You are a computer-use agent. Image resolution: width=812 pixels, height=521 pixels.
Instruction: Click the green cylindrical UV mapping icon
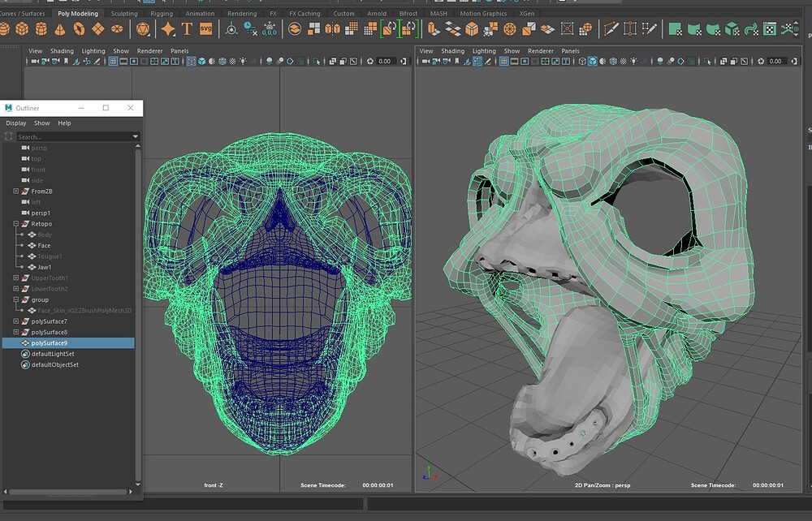[694, 29]
